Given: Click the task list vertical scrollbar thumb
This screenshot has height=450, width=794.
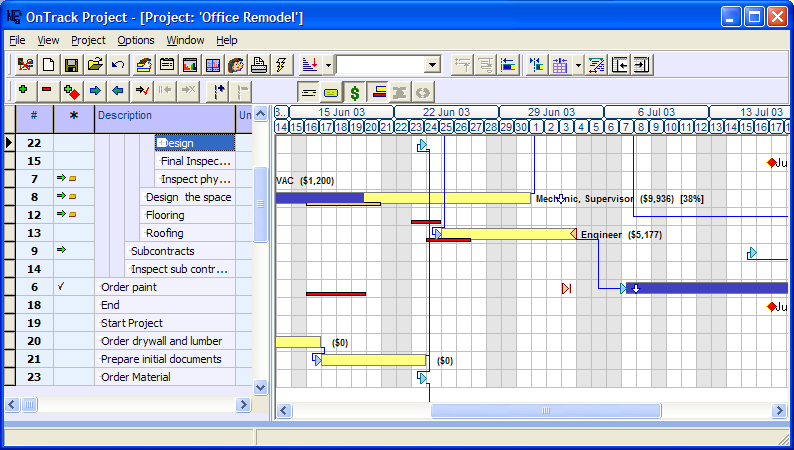Looking at the screenshot, I should (x=260, y=204).
